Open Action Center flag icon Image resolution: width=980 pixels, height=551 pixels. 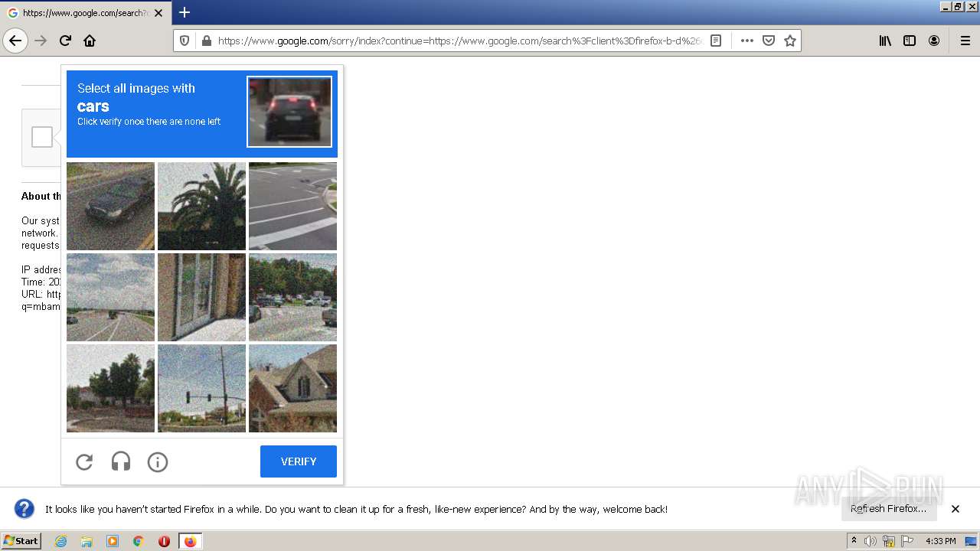tap(907, 541)
